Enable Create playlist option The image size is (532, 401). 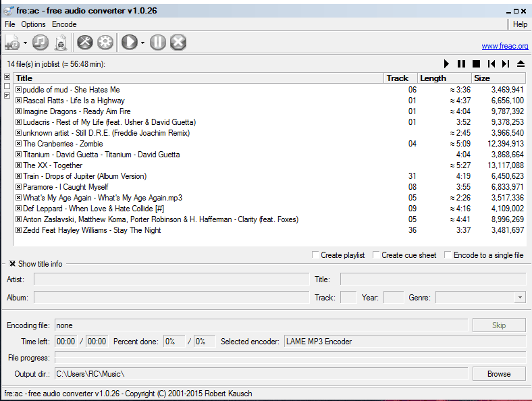[315, 255]
